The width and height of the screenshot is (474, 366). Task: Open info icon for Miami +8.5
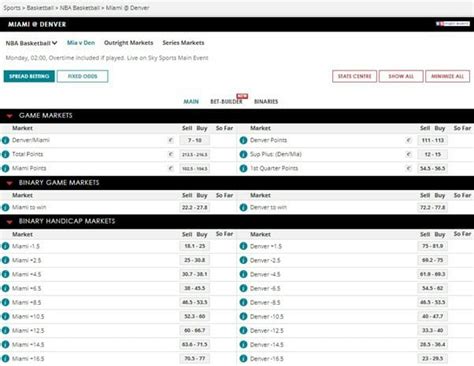pos(5,302)
